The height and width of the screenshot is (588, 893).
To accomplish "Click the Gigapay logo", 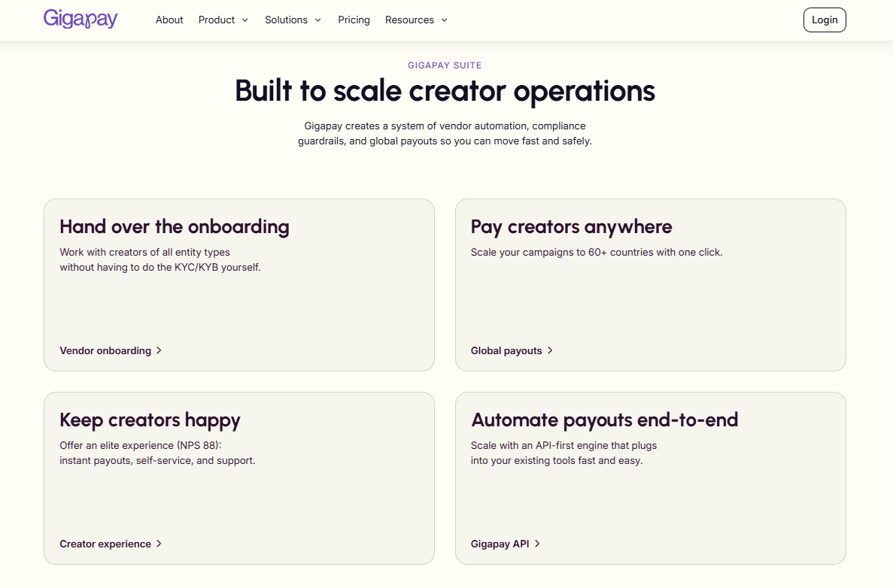I will coord(80,20).
